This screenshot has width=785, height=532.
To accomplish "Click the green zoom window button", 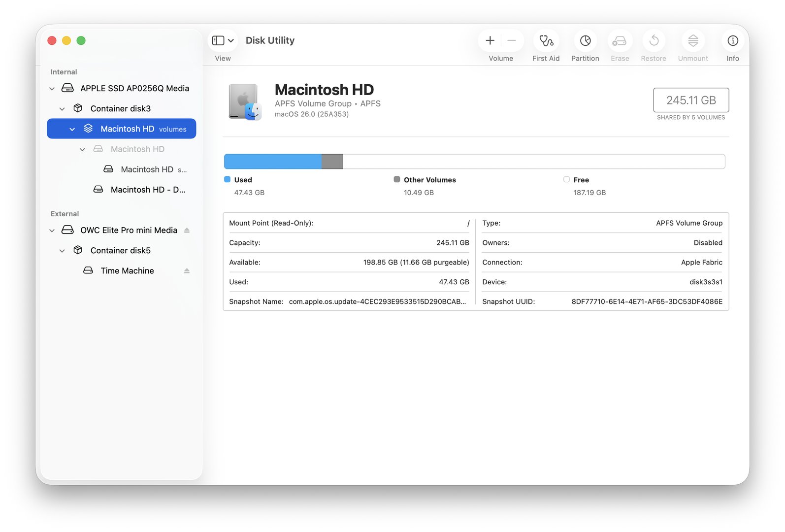I will tap(81, 40).
